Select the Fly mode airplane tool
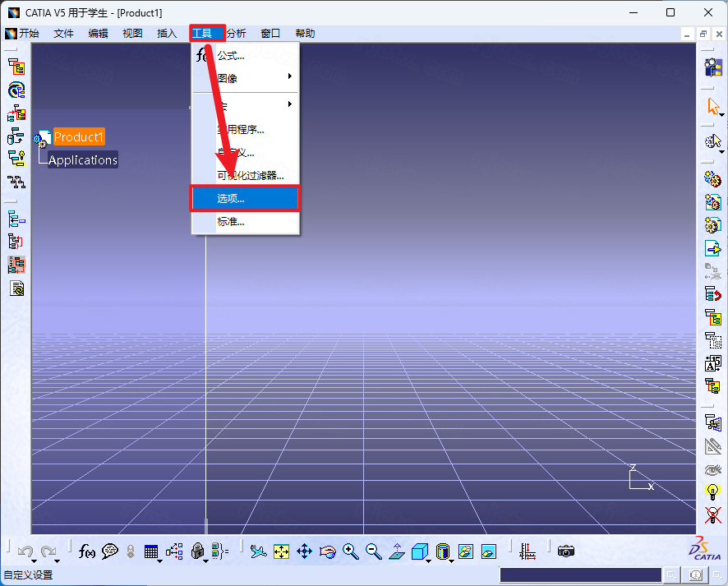The height and width of the screenshot is (586, 728). pos(259,551)
